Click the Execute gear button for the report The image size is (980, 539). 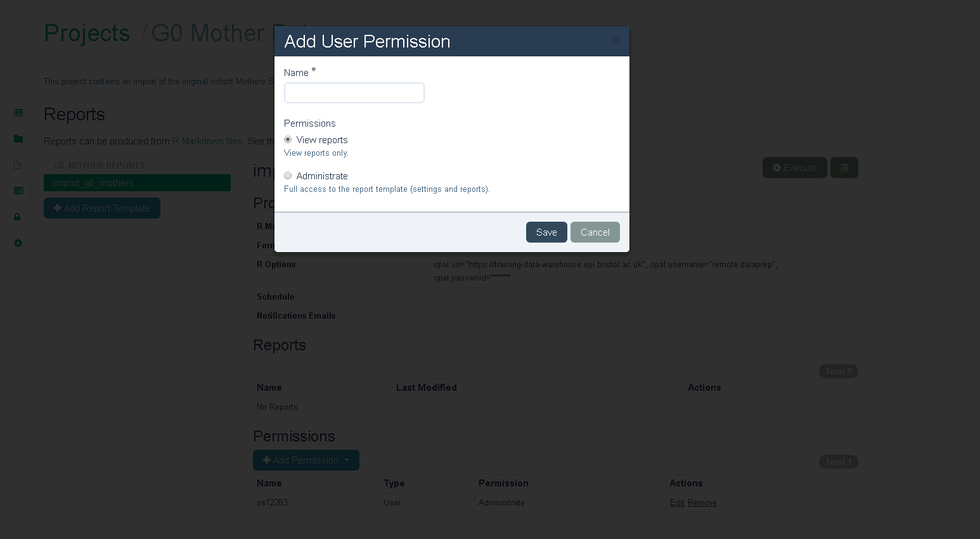click(x=794, y=167)
